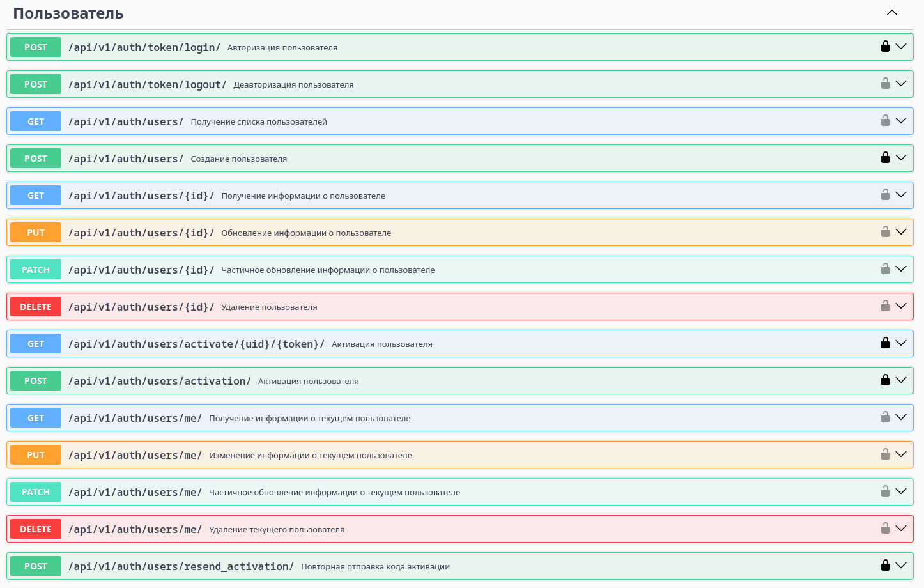This screenshot has height=588, width=924.
Task: Click the lock icon on POST token/logout row
Action: click(886, 83)
